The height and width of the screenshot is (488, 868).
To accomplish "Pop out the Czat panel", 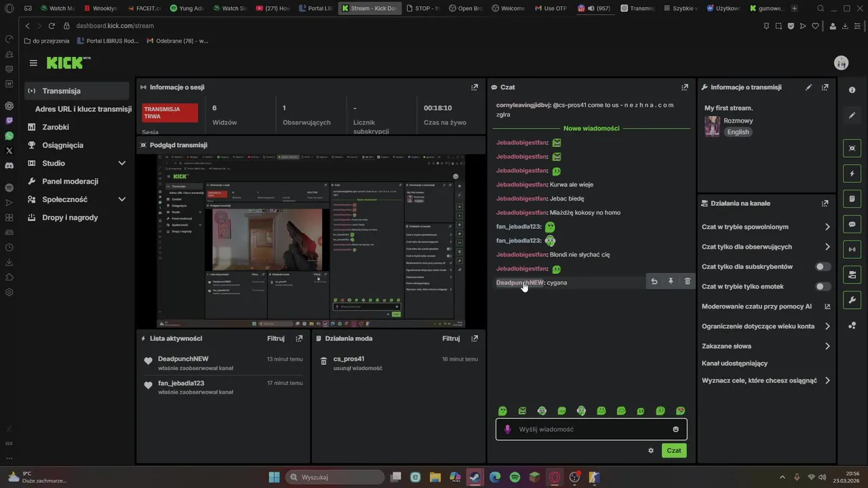I will pos(685,87).
